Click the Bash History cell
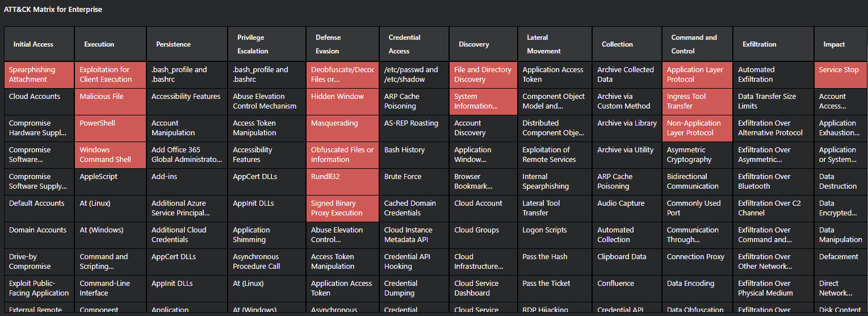The image size is (868, 316). [414, 155]
